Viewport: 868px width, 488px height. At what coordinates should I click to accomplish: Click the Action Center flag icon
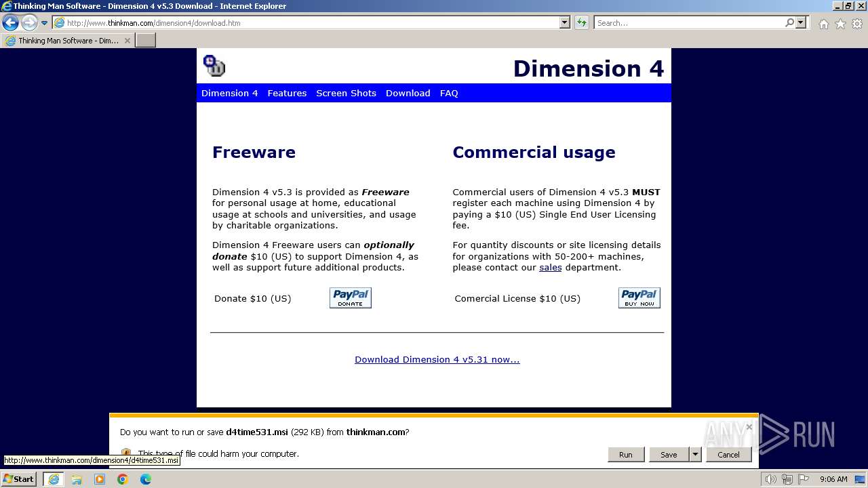tap(804, 479)
